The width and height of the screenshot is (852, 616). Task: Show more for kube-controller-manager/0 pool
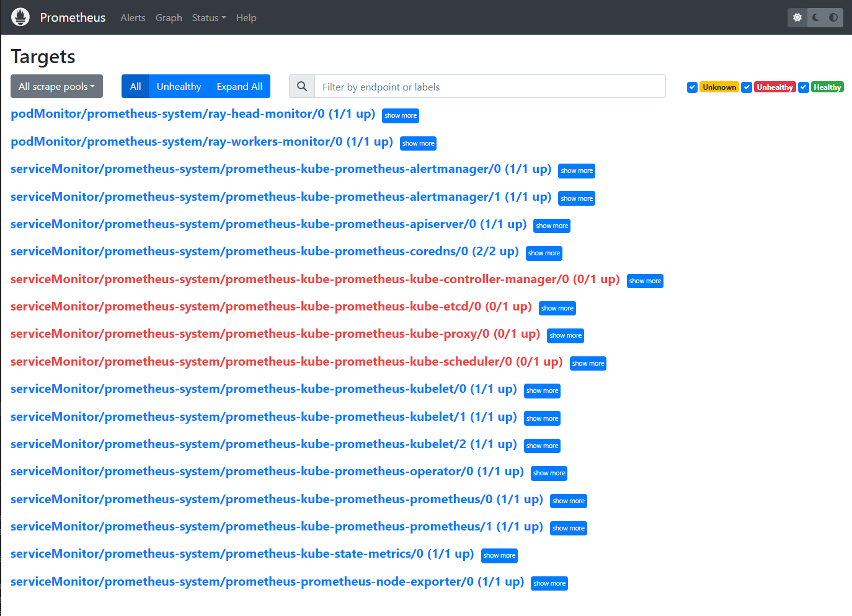tap(645, 281)
